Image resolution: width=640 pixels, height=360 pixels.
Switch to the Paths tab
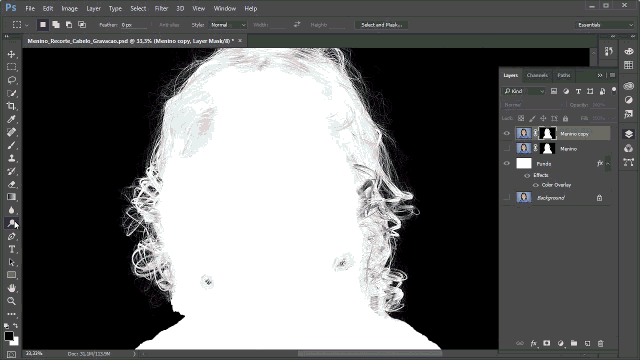click(564, 75)
